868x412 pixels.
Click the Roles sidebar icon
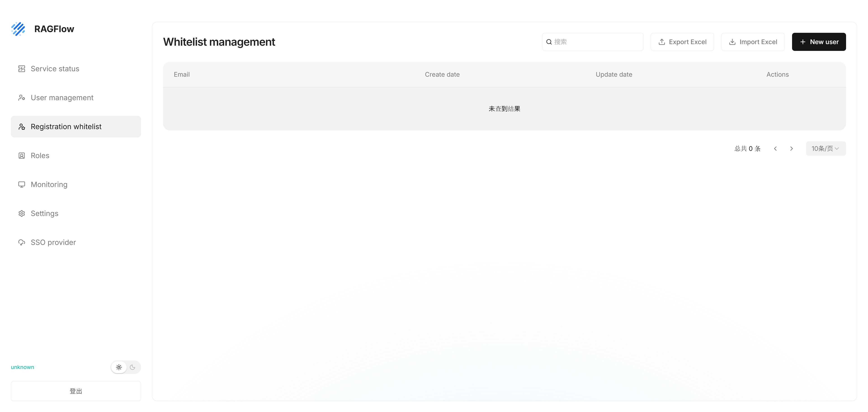21,156
